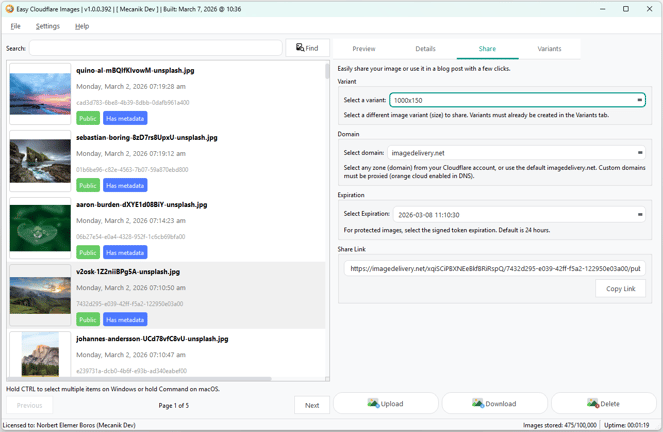663x432 pixels.
Task: Open the File menu
Action: [x=15, y=26]
